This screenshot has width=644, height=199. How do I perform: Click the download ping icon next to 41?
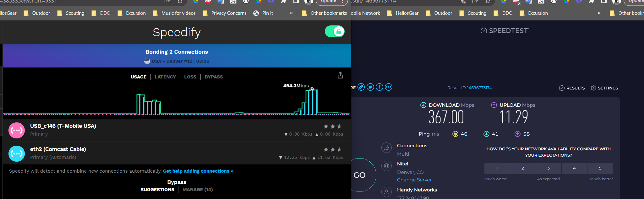pyautogui.click(x=486, y=134)
